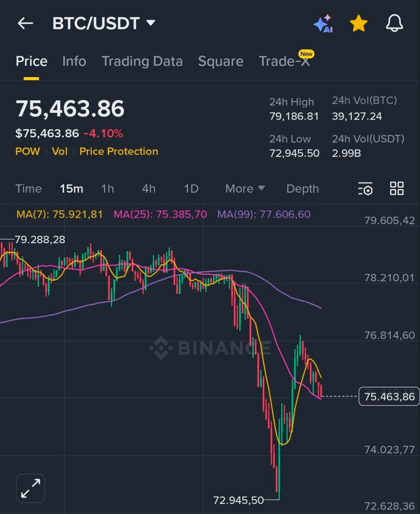Open chart indicator settings icon
The width and height of the screenshot is (420, 514).
coord(365,189)
